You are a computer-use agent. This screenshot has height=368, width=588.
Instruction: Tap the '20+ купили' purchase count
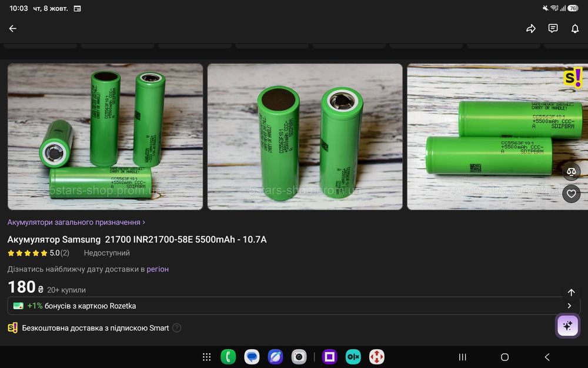pyautogui.click(x=66, y=290)
